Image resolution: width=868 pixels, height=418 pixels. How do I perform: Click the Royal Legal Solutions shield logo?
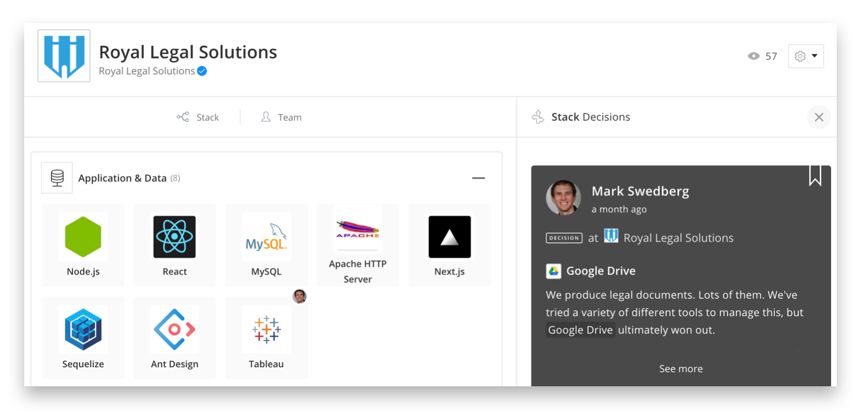[x=64, y=56]
